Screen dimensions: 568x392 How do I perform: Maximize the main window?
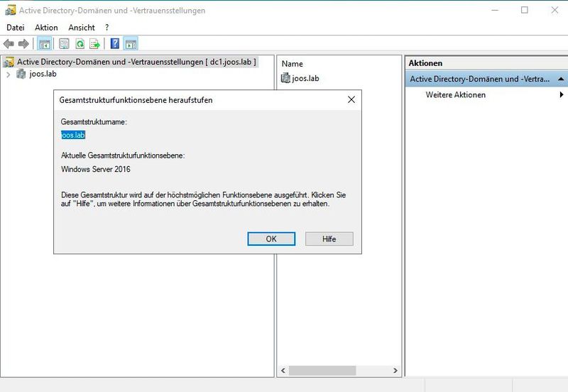[x=525, y=10]
